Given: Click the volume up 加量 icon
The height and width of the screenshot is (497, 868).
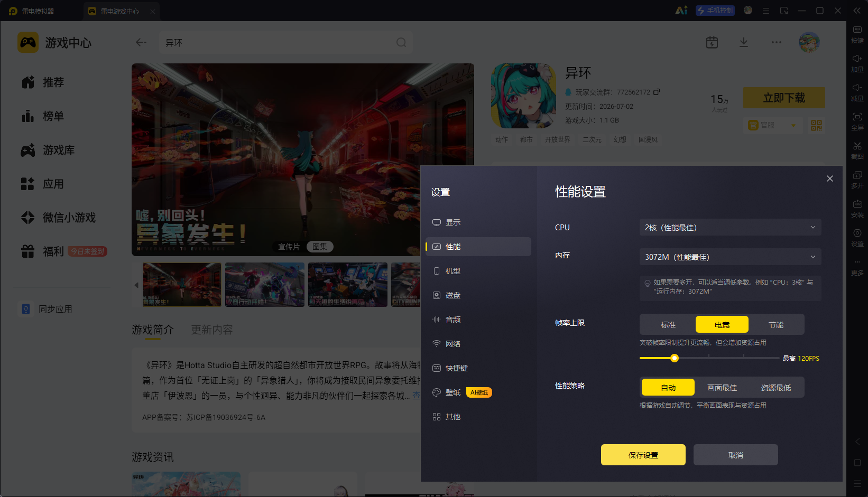Looking at the screenshot, I should pos(857,59).
